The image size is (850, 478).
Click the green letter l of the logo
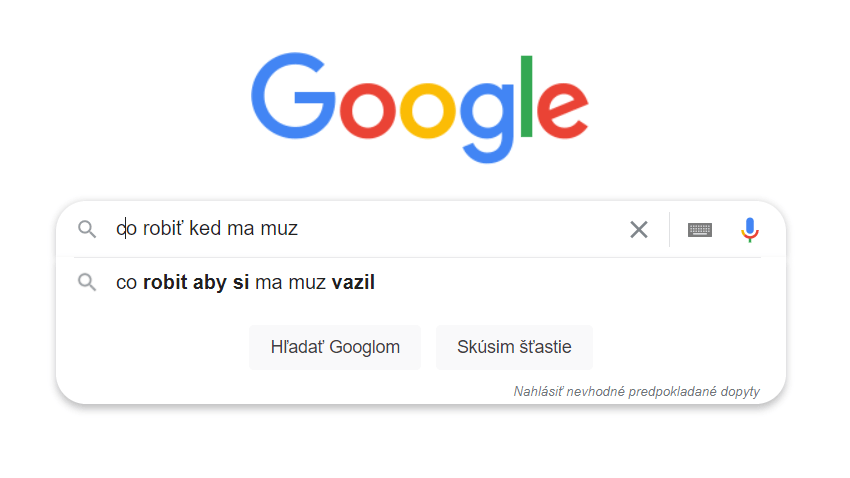pyautogui.click(x=526, y=96)
